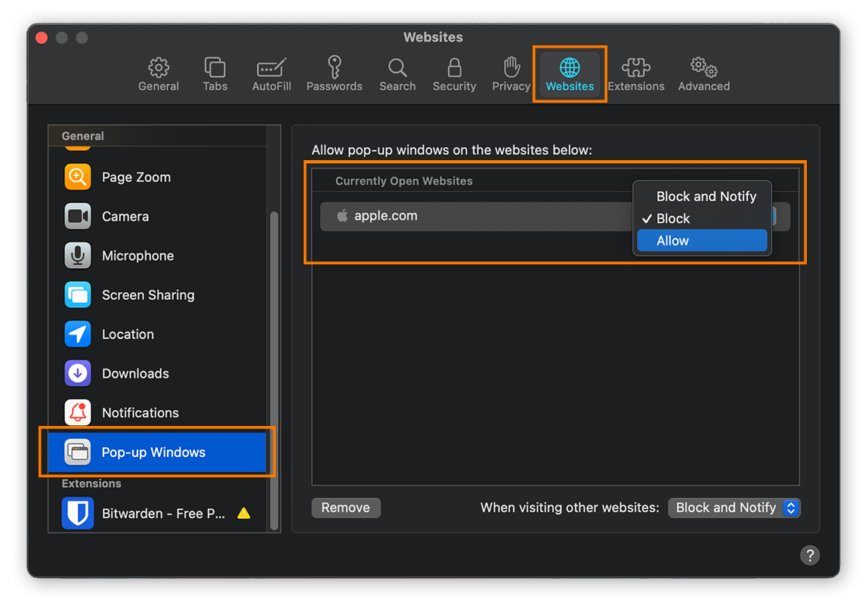
Task: Open Privacy settings
Action: point(511,73)
